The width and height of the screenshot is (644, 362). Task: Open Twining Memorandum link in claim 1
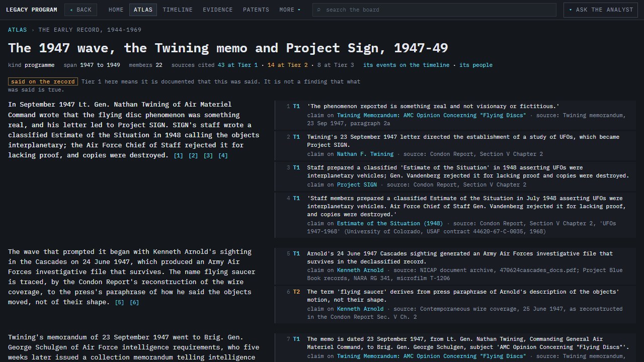coord(431,115)
